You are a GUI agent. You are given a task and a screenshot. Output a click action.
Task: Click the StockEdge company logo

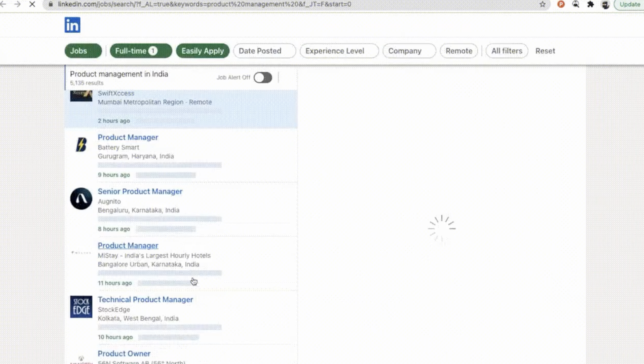click(81, 307)
